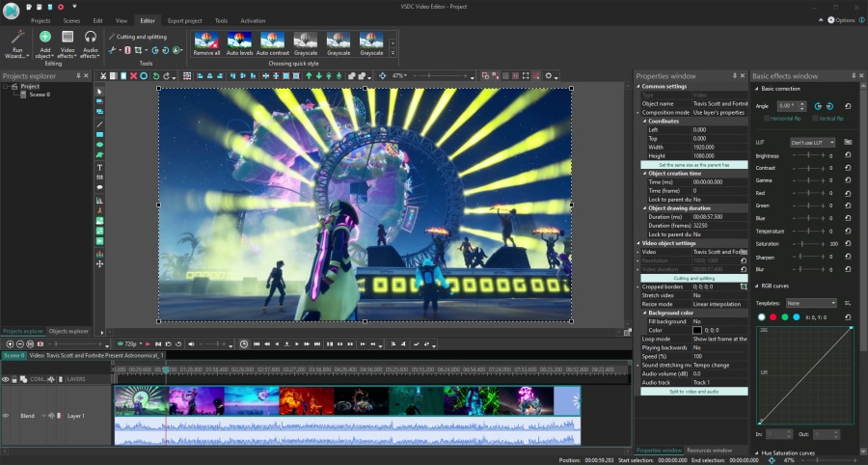Open the Video effects menu
Viewport: 868px width, 465px height.
(67, 44)
